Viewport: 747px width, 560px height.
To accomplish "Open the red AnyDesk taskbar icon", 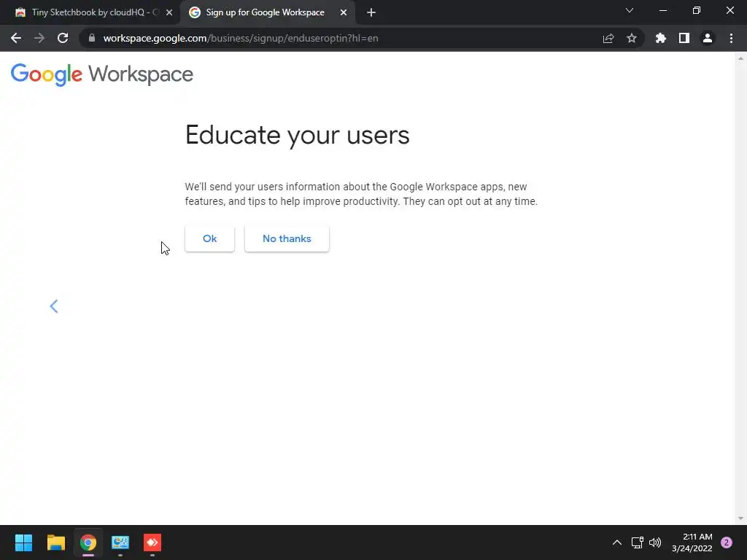I will (152, 542).
